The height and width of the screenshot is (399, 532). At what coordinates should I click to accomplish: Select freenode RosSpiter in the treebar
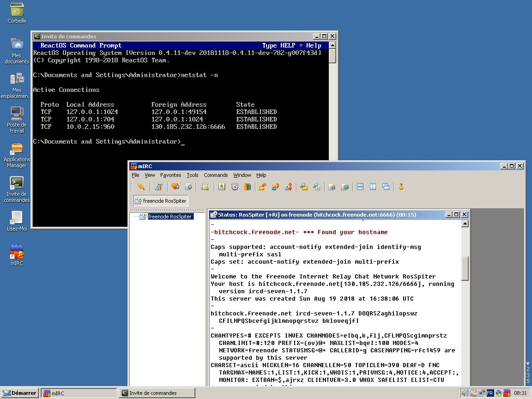pos(169,216)
